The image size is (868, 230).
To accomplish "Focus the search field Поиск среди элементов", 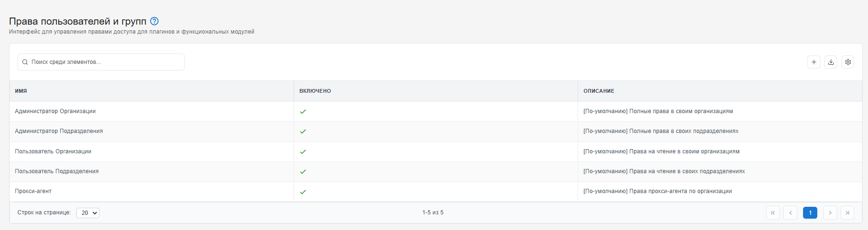I will click(x=101, y=62).
